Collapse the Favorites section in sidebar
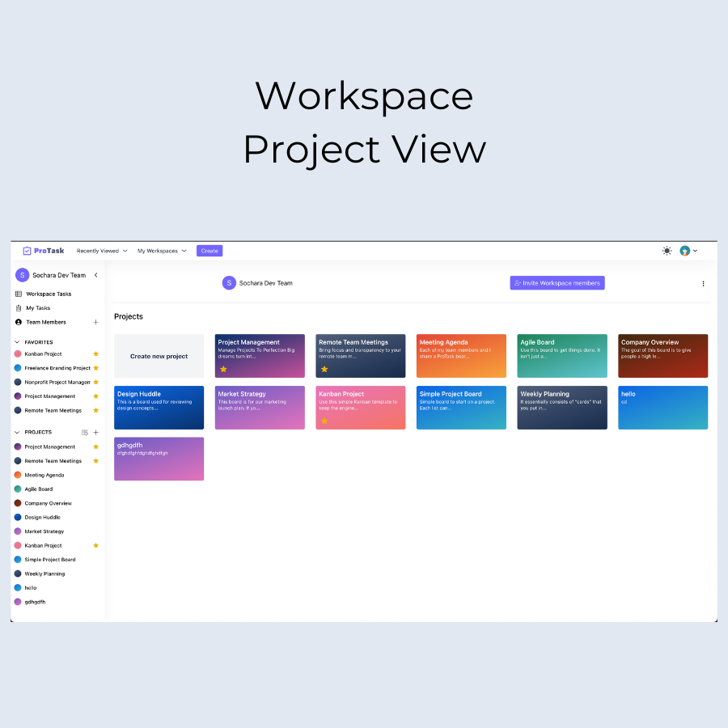The width and height of the screenshot is (728, 728). click(x=18, y=342)
